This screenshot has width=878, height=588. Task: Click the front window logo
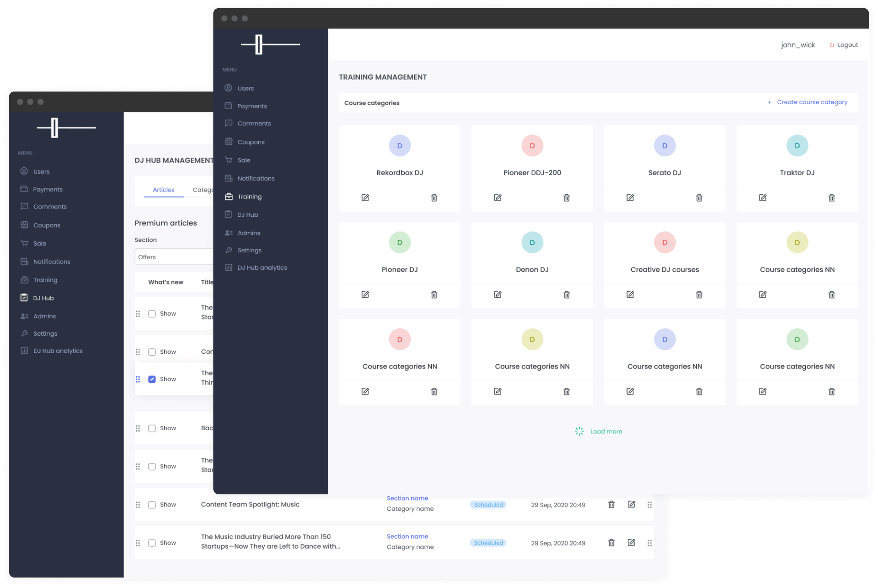(x=270, y=44)
